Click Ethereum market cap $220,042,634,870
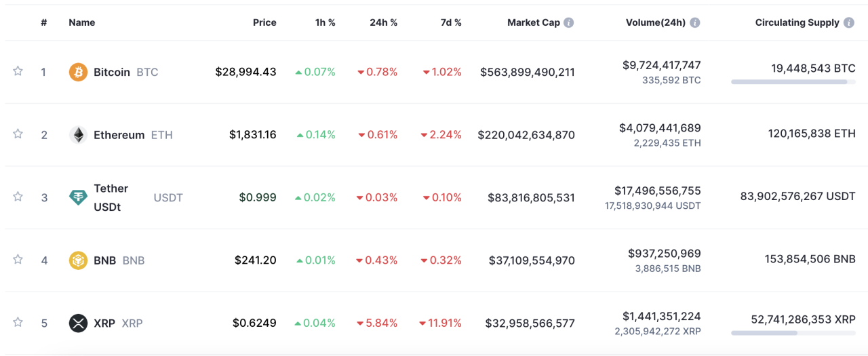The width and height of the screenshot is (868, 356). (x=526, y=135)
